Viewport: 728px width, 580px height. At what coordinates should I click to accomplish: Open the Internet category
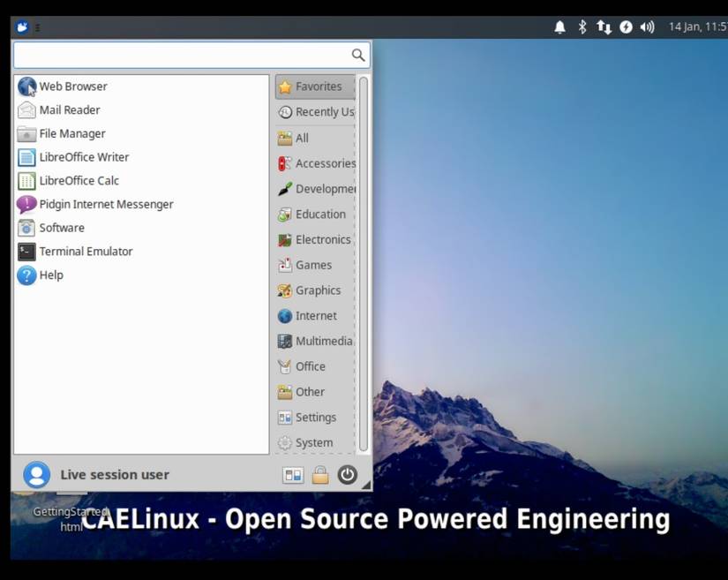pyautogui.click(x=315, y=316)
